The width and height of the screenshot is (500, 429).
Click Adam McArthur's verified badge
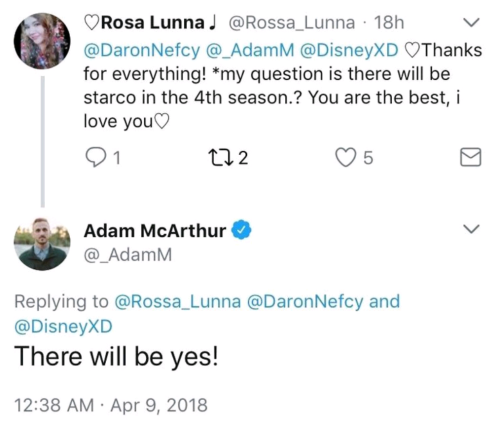point(241,230)
